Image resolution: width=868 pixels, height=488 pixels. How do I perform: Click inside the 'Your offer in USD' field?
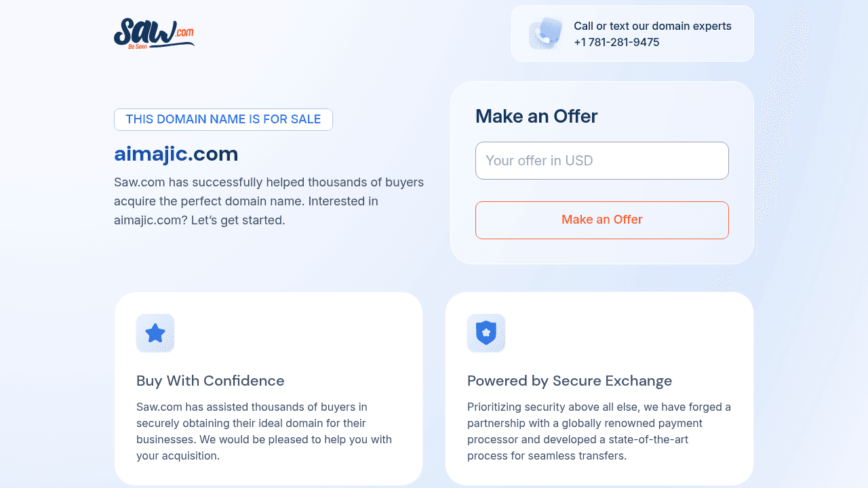click(x=601, y=161)
